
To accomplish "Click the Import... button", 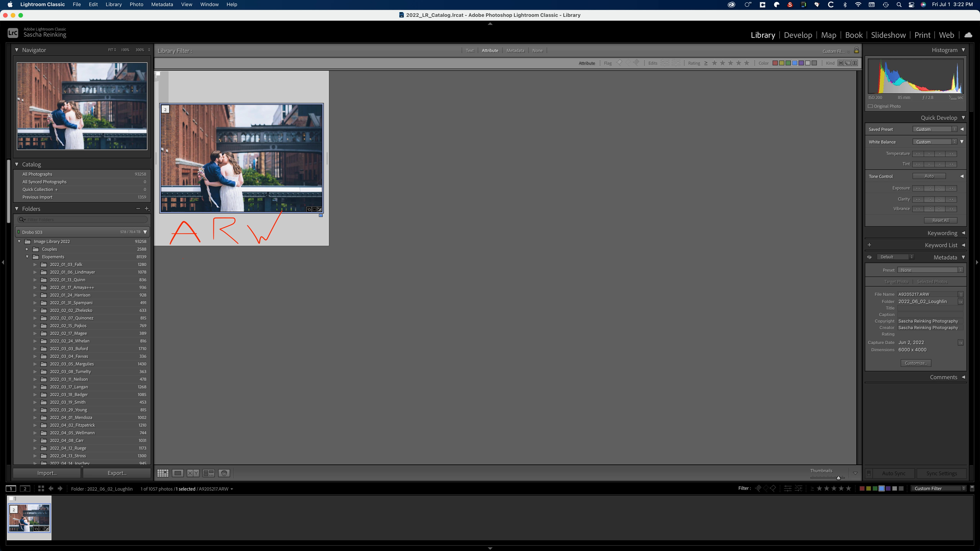I will click(x=47, y=473).
